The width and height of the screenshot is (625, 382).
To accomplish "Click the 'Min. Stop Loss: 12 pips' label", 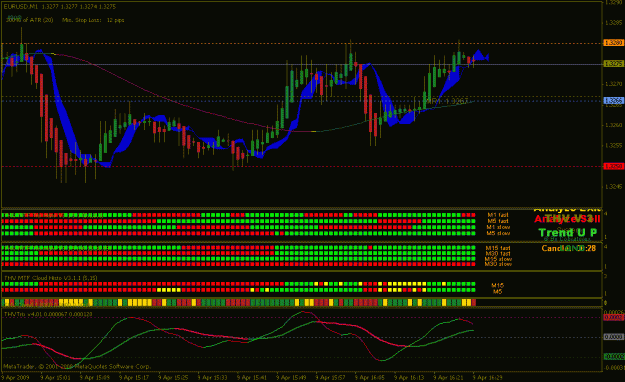I will (93, 20).
